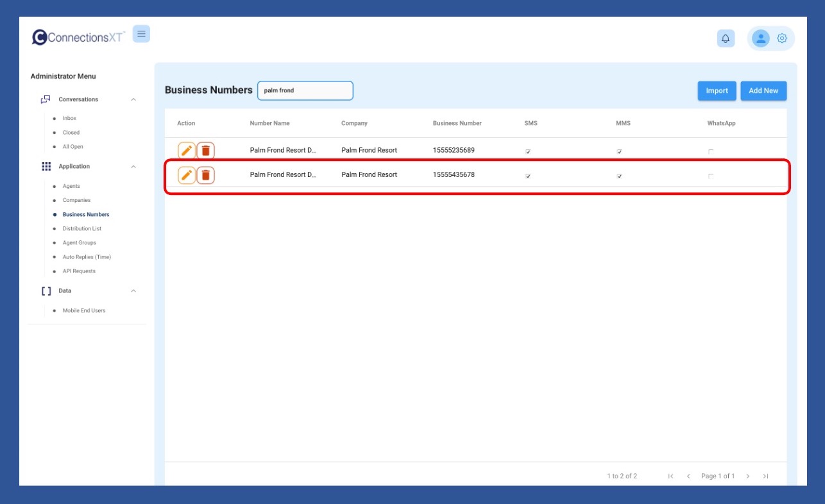Open Agents in the sidebar

71,186
